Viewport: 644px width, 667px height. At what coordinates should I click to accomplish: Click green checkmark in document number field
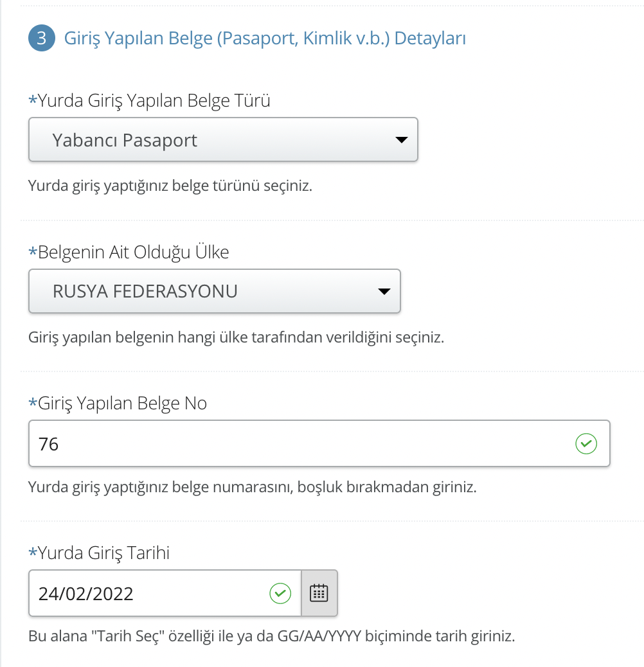point(586,443)
